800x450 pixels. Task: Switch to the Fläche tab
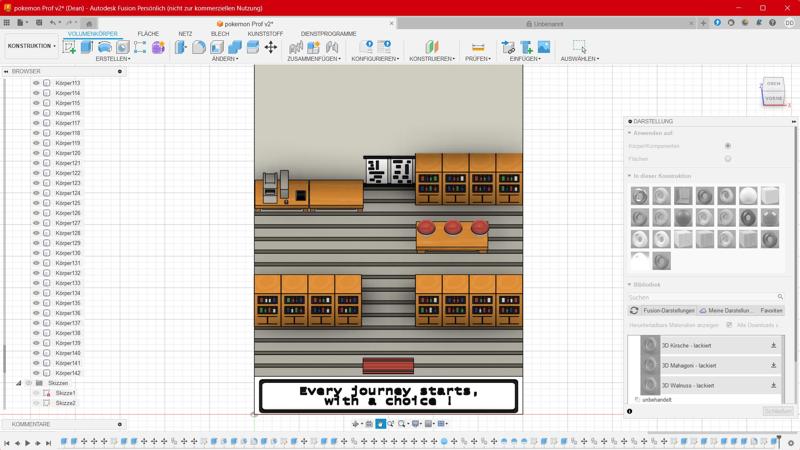pyautogui.click(x=148, y=34)
